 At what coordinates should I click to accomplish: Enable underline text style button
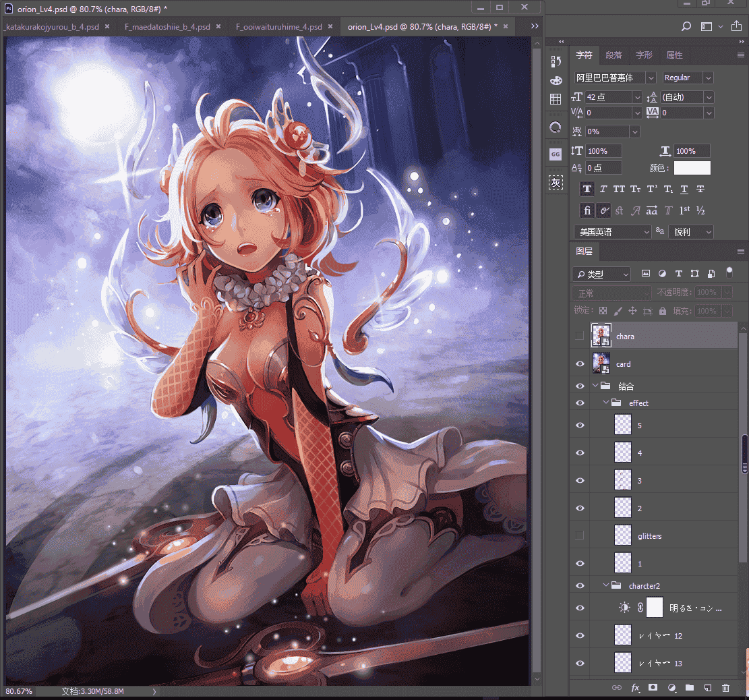tap(684, 189)
